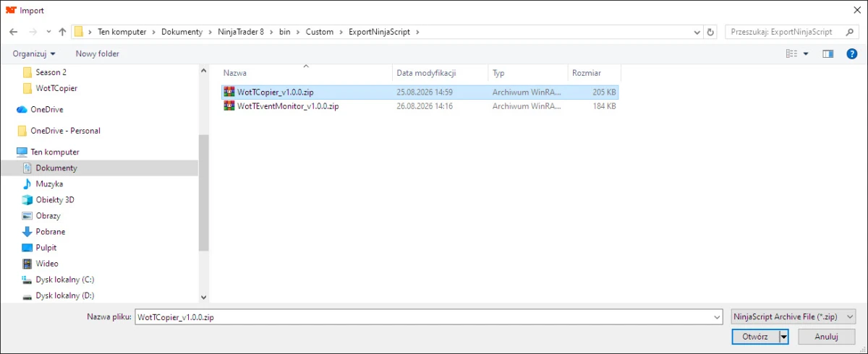Open the filename history dropdown

[x=717, y=316]
